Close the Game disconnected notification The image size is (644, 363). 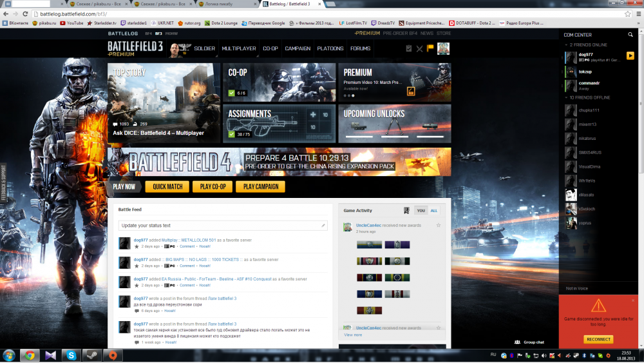(x=633, y=300)
